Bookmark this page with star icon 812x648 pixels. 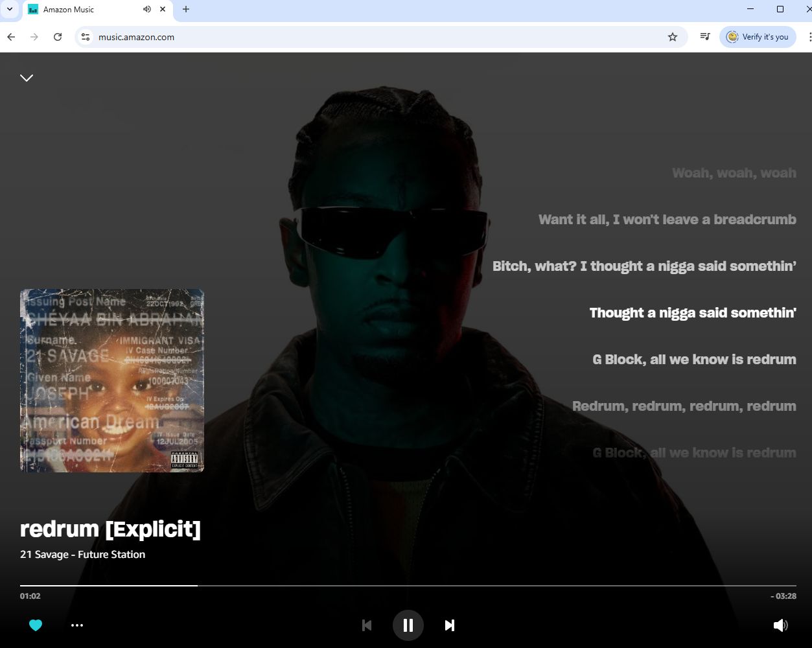click(x=673, y=37)
